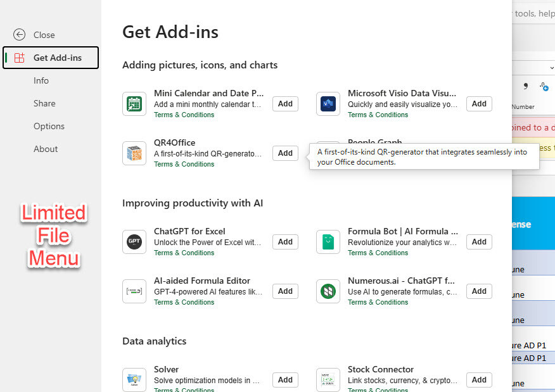Click the Solver title text
The width and height of the screenshot is (555, 392).
click(166, 369)
